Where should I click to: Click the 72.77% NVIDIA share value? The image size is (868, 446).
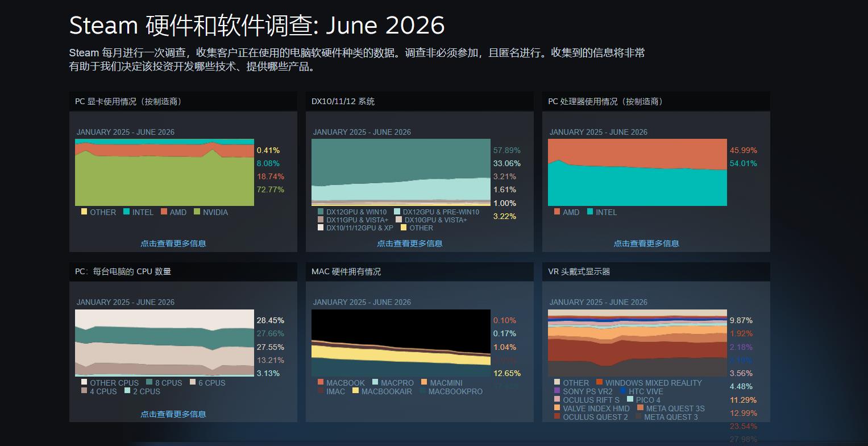tap(271, 189)
